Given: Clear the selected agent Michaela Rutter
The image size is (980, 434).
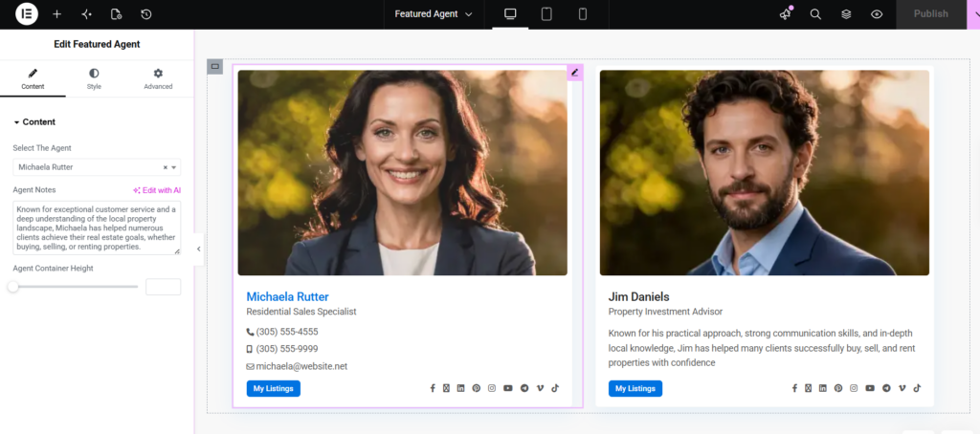Looking at the screenshot, I should pos(165,167).
